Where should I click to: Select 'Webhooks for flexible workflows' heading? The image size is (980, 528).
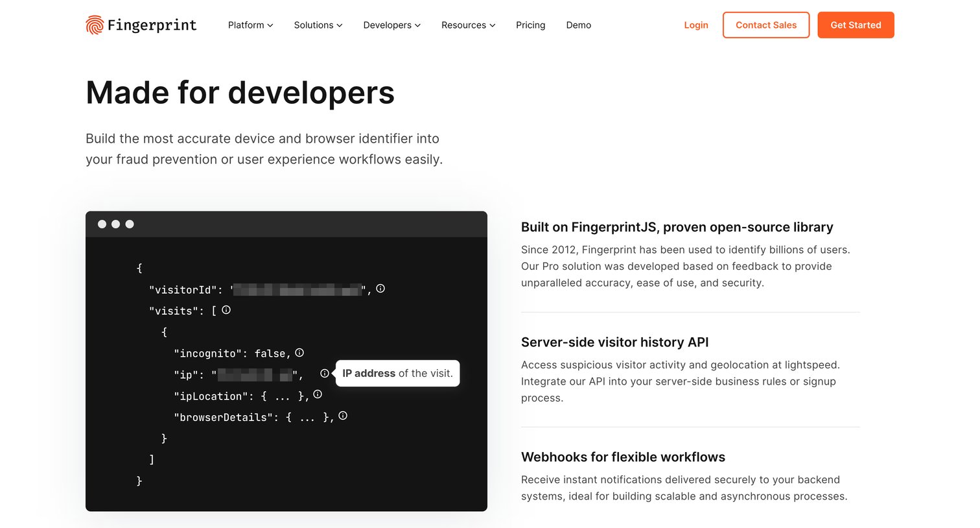(623, 457)
